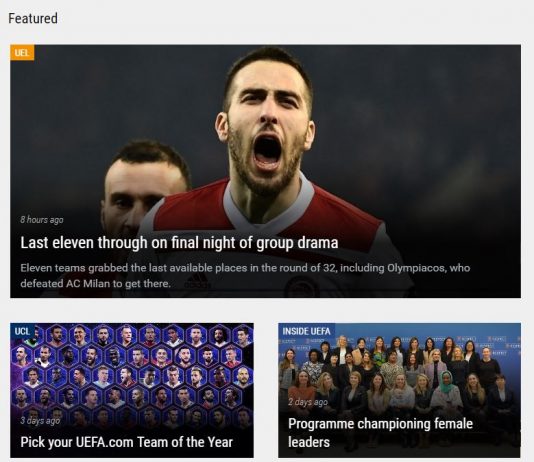
Task: Click the '2 days ago' timestamp
Action: [x=308, y=402]
